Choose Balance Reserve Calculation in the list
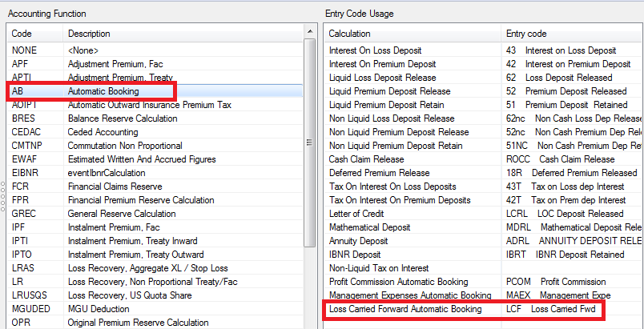The height and width of the screenshot is (329, 644). (x=120, y=118)
